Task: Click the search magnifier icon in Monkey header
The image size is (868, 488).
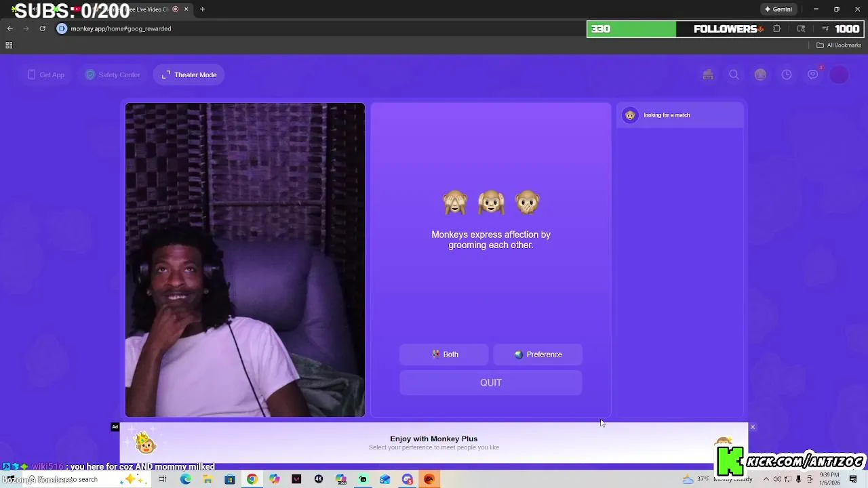Action: pyautogui.click(x=734, y=75)
